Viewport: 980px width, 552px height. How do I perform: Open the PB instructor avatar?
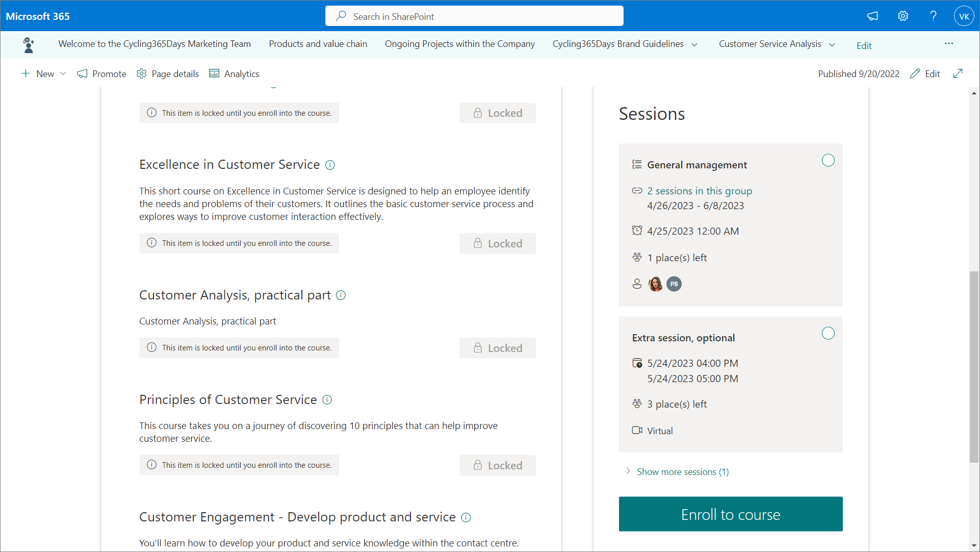click(674, 284)
